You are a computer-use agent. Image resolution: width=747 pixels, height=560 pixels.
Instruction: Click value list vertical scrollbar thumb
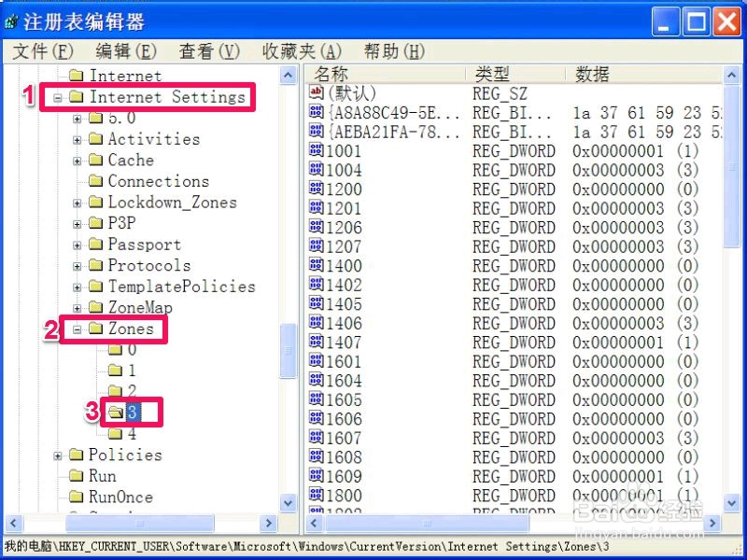pos(732,166)
